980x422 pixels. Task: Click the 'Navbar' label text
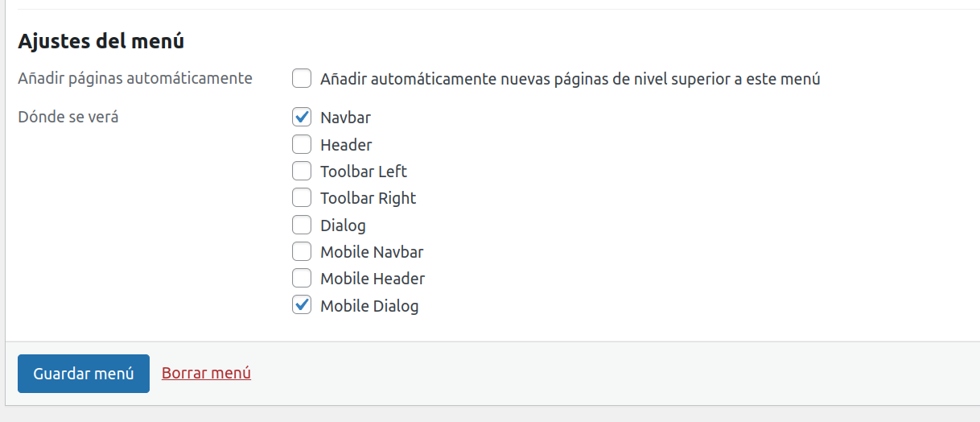point(345,118)
